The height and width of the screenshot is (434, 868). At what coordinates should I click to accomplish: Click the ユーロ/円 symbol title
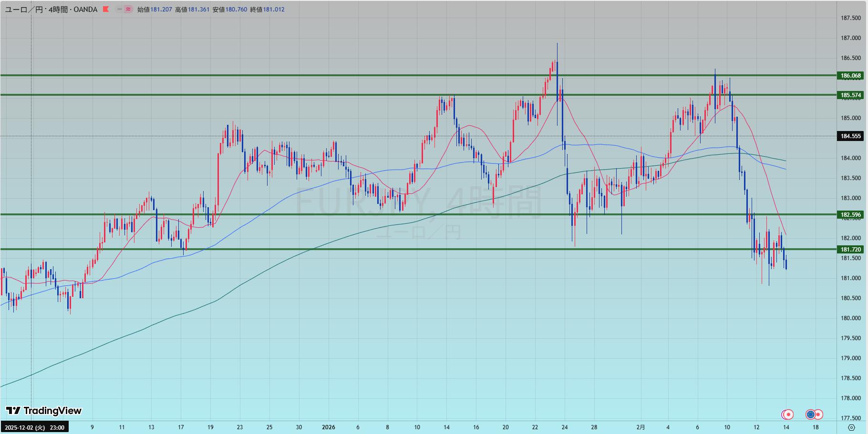(24, 9)
